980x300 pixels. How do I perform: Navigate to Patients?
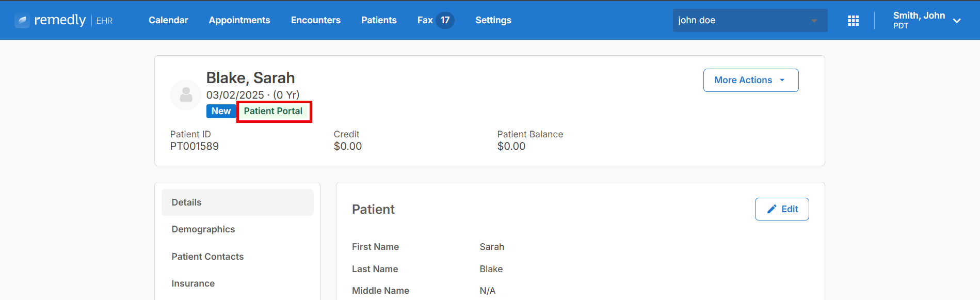(379, 20)
